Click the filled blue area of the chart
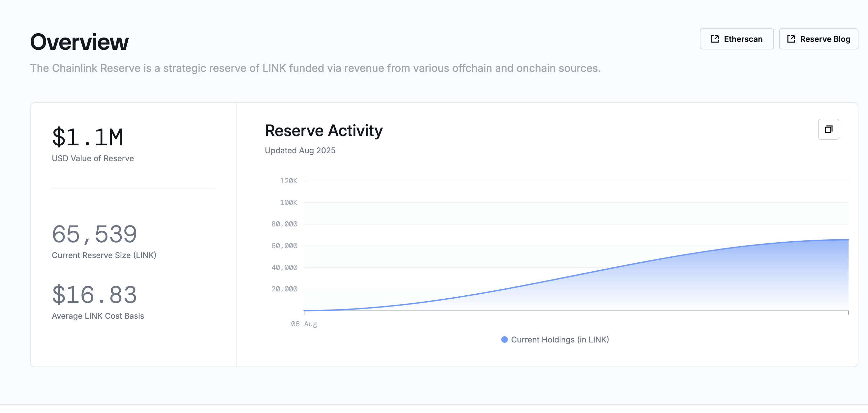Viewport: 868px width, 413px height. click(741, 280)
